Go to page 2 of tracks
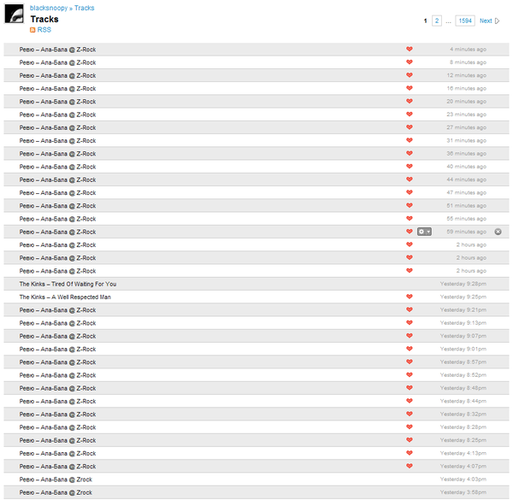This screenshot has width=513, height=500. 437,21
